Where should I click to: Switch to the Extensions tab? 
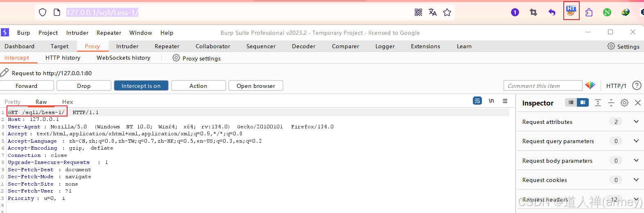[425, 46]
